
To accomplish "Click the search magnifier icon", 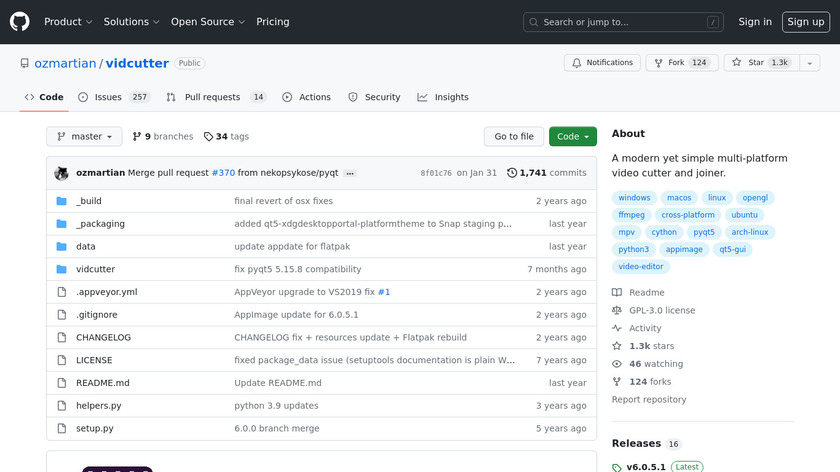I will 534,22.
